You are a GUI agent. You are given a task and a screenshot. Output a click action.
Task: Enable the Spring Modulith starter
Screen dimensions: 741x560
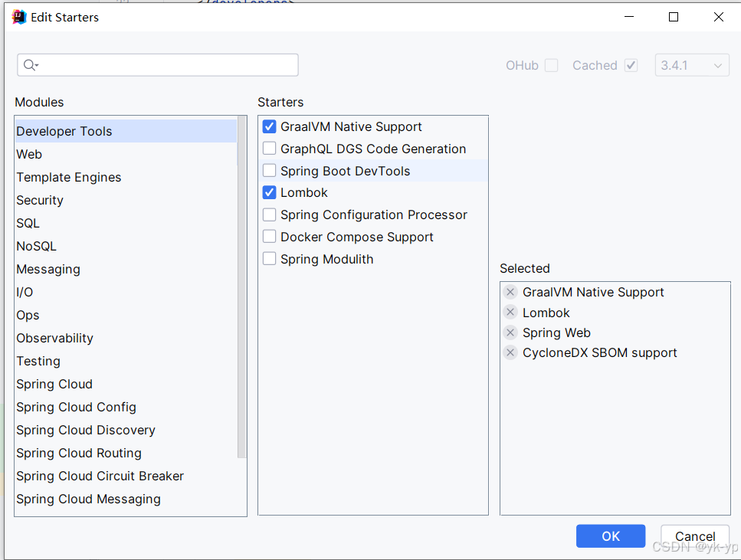(x=270, y=258)
